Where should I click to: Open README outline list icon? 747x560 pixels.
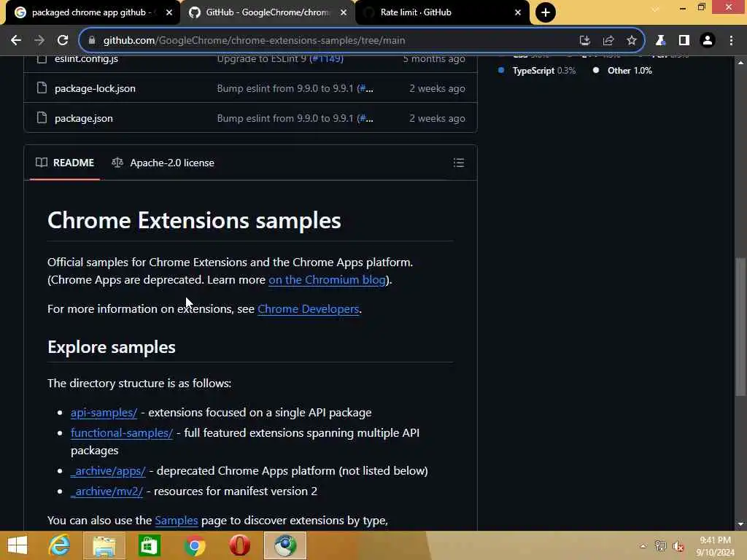tap(459, 163)
